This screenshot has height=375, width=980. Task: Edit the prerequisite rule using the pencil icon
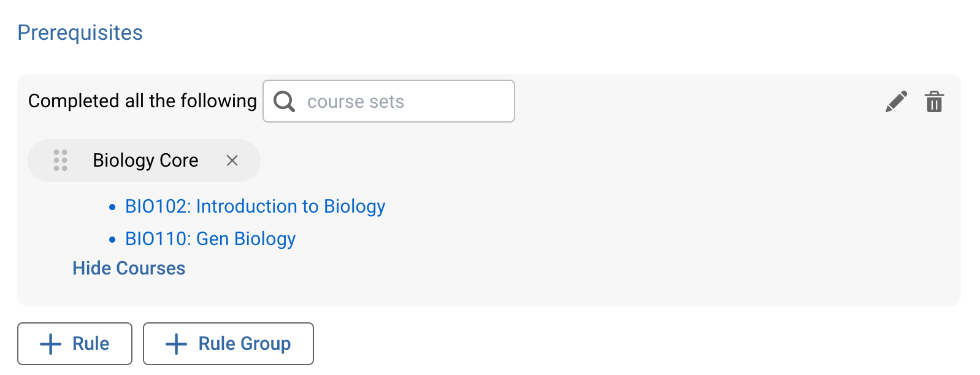[x=897, y=102]
